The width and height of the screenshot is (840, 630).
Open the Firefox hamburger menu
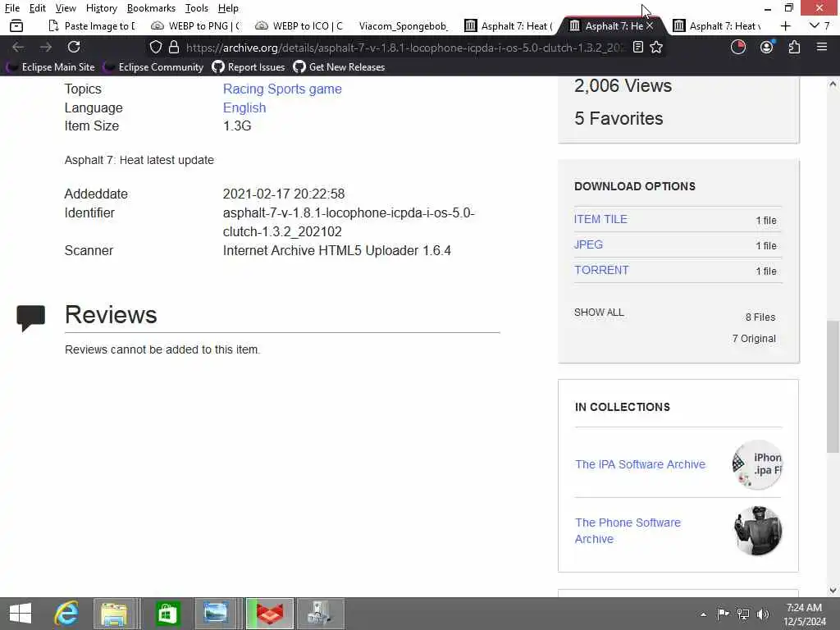[822, 47]
